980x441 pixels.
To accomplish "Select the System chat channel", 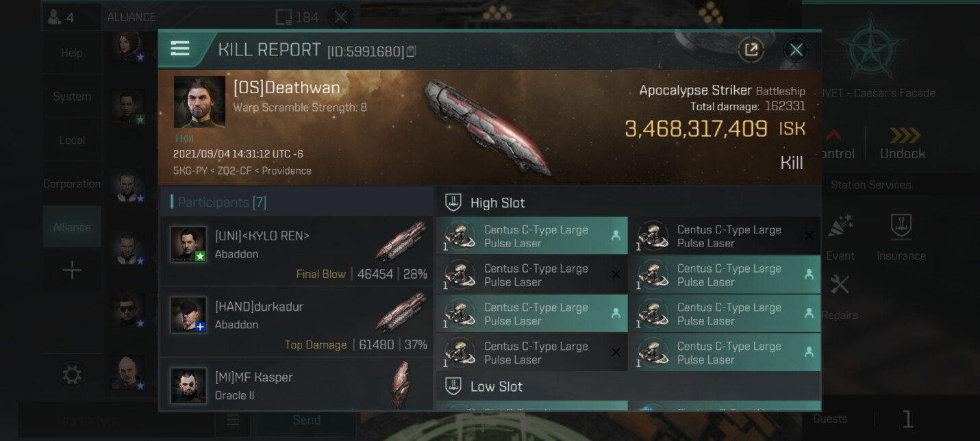I will pos(72,97).
